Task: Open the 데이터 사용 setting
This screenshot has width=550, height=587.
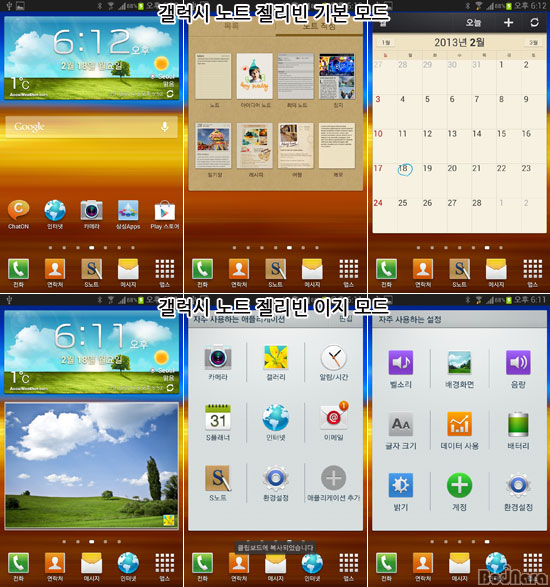Action: coord(459,431)
